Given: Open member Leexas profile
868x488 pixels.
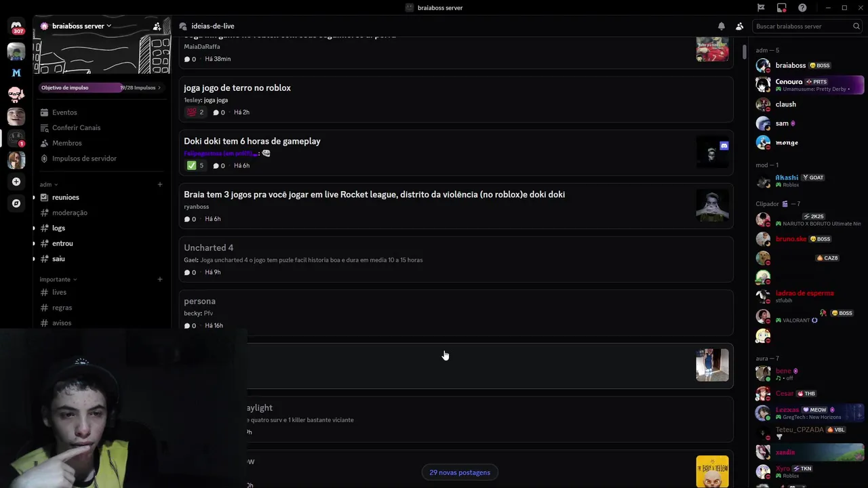Looking at the screenshot, I should 809,413.
